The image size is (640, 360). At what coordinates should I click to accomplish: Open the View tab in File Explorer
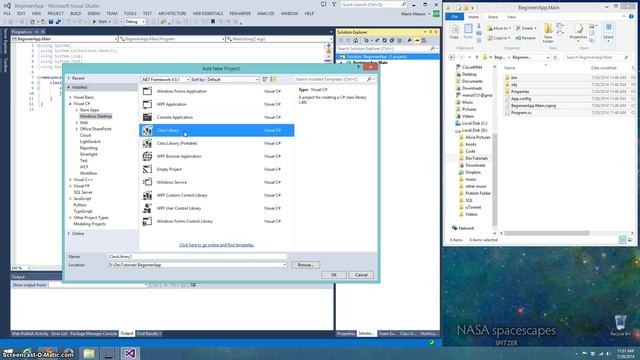511,17
